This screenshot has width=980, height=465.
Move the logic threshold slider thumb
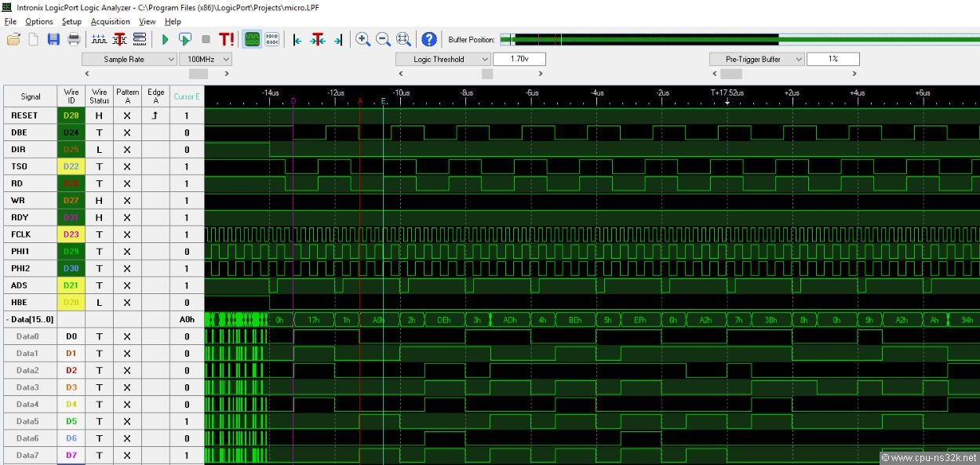click(x=487, y=74)
